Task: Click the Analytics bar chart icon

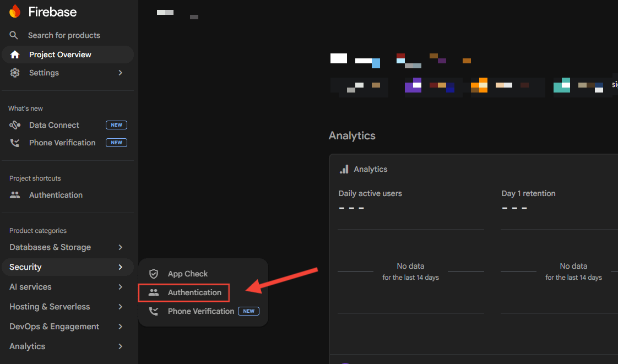Action: (344, 170)
